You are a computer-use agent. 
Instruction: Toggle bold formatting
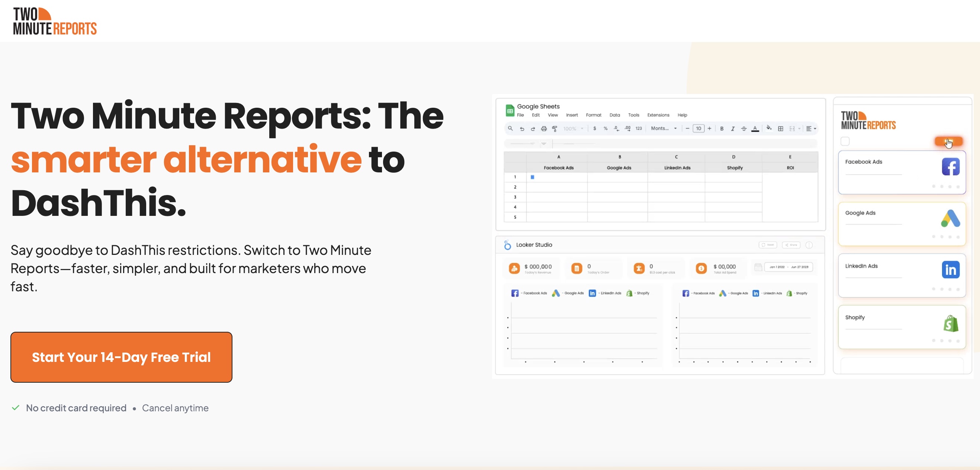[x=722, y=129]
